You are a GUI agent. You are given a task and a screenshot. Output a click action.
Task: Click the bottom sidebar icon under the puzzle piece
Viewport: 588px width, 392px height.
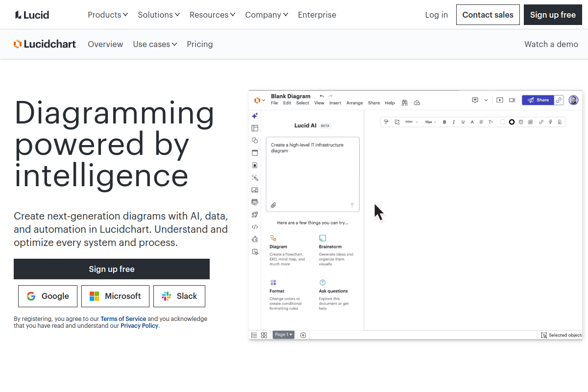pyautogui.click(x=255, y=252)
